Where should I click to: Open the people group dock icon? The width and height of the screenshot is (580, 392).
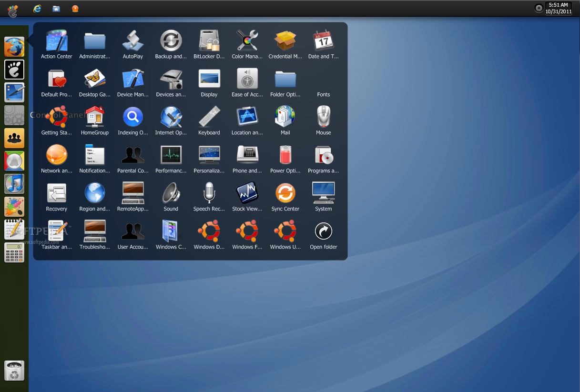coord(14,138)
